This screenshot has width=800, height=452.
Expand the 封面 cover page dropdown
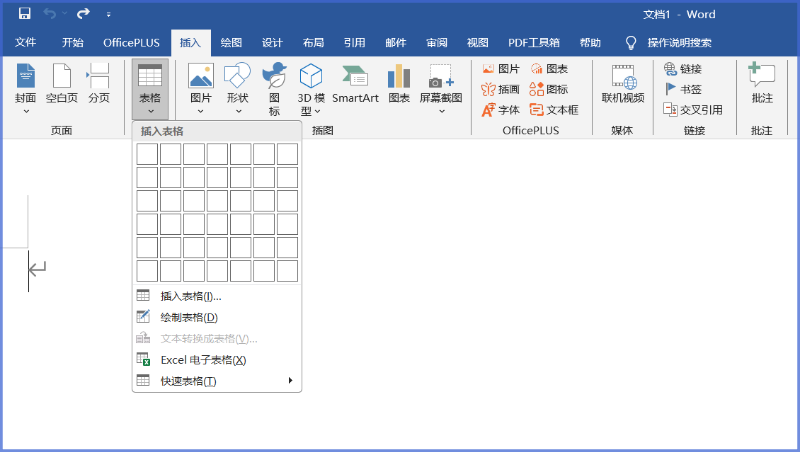tap(26, 111)
